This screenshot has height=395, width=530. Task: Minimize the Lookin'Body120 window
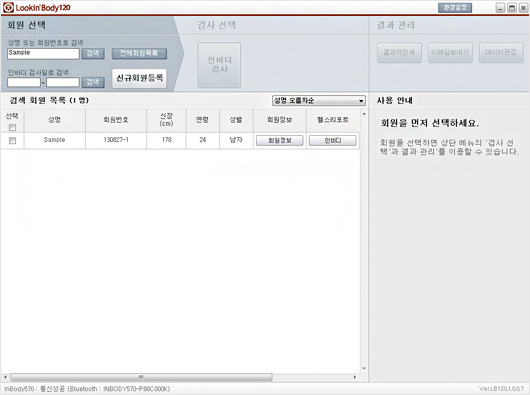click(x=500, y=8)
